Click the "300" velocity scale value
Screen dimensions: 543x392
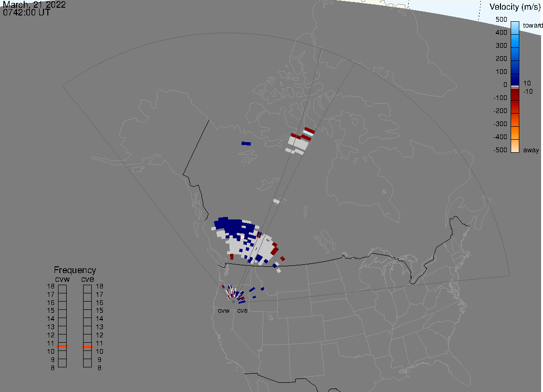click(x=501, y=46)
